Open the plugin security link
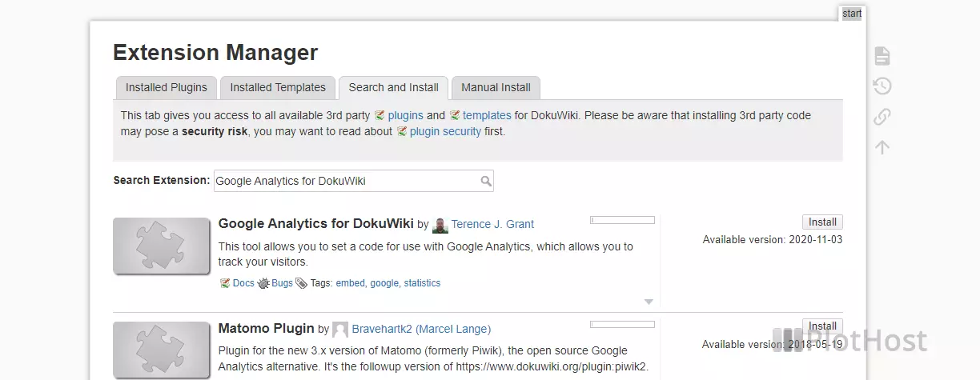 click(x=445, y=131)
